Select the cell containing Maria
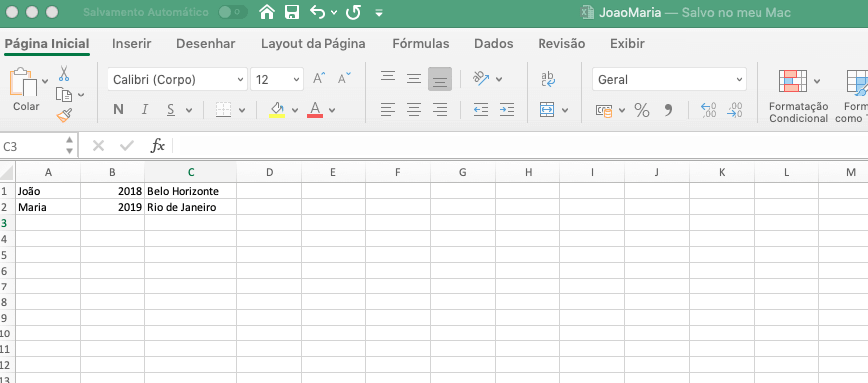The width and height of the screenshot is (868, 383). (x=48, y=208)
